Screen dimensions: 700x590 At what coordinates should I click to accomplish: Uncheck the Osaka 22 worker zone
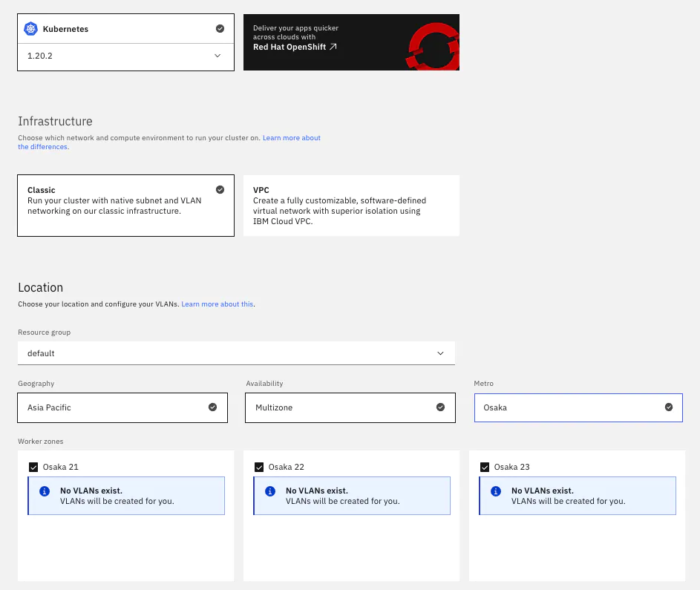pyautogui.click(x=259, y=467)
